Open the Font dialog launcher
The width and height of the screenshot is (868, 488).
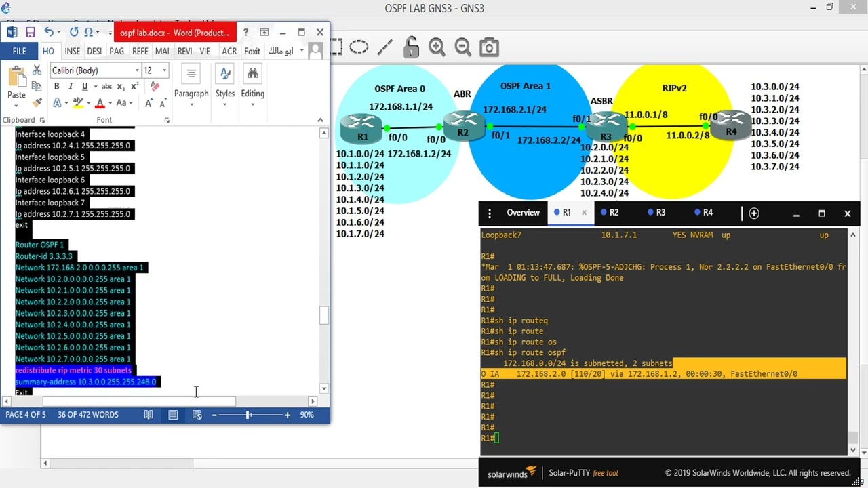coord(167,121)
